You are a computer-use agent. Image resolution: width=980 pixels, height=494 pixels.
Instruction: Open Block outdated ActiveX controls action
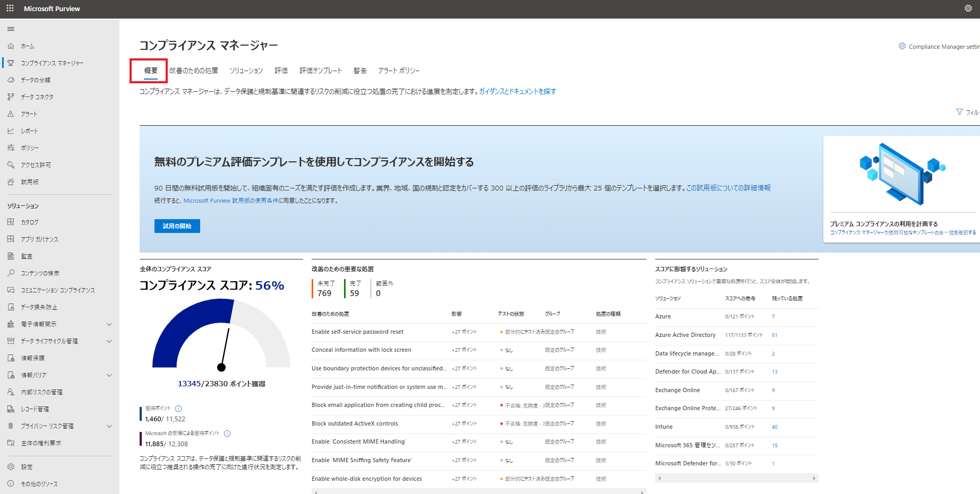(355, 424)
